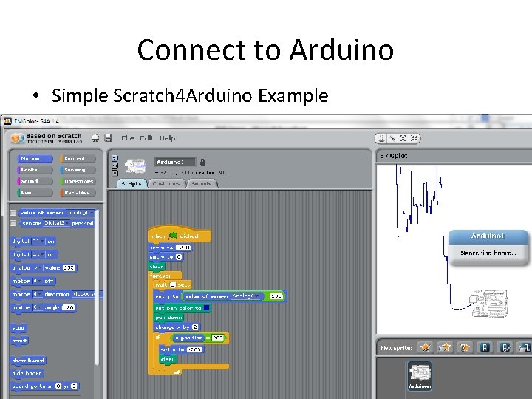Click the Scratch cat logo icon
The width and height of the screenshot is (532, 399).
pyautogui.click(x=17, y=138)
